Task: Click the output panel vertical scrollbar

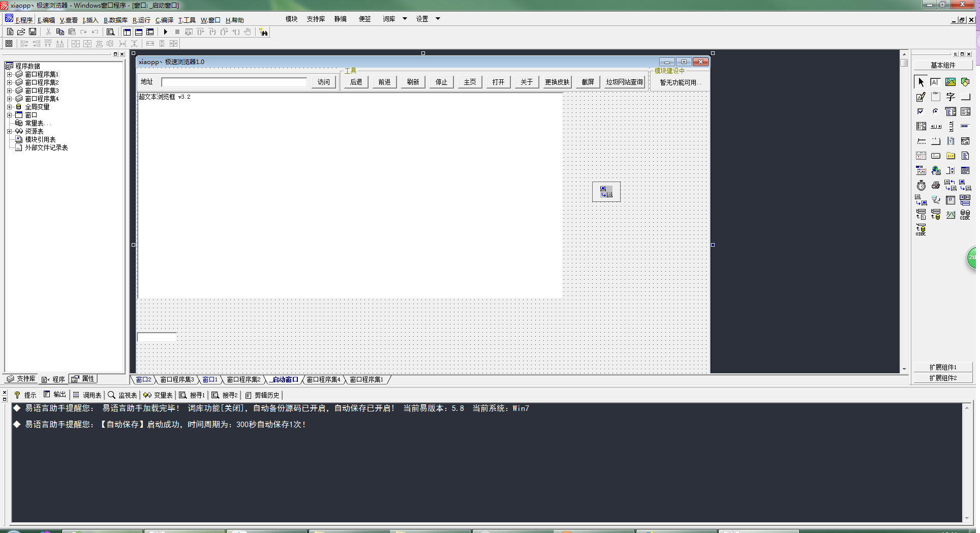Action: [x=967, y=463]
